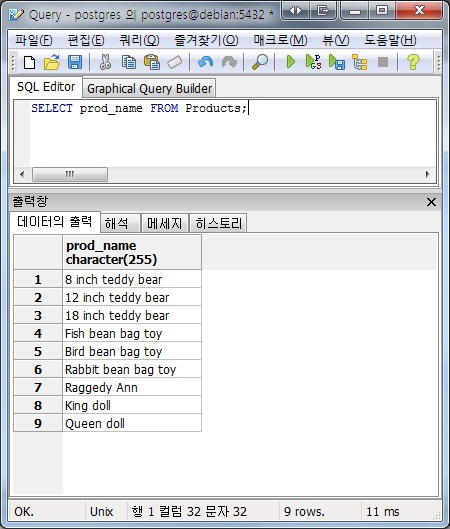Click the New document toolbar icon
Screen dimensions: 450x529
[29, 62]
